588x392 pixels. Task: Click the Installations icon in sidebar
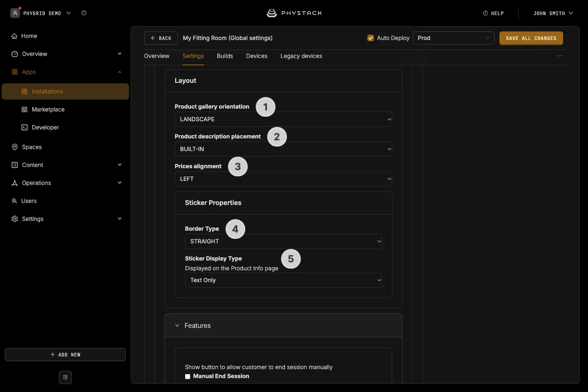pos(24,91)
